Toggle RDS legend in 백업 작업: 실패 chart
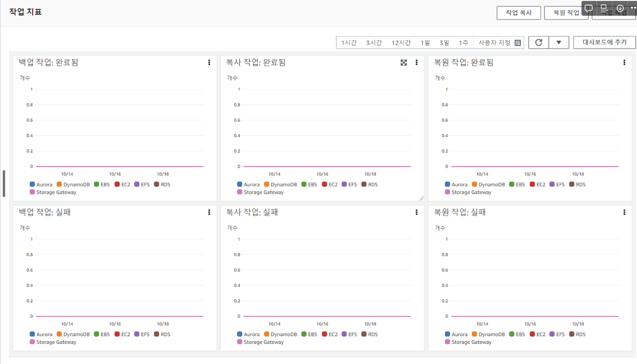637x364 pixels. pos(162,334)
